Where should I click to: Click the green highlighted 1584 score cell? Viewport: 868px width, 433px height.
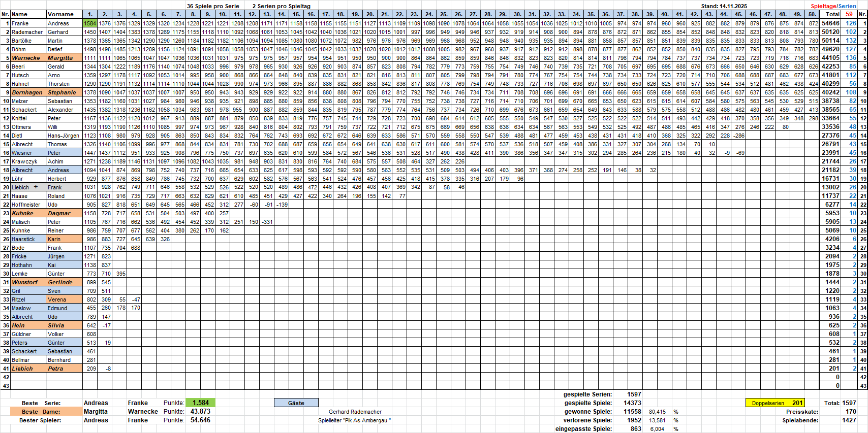(x=90, y=23)
